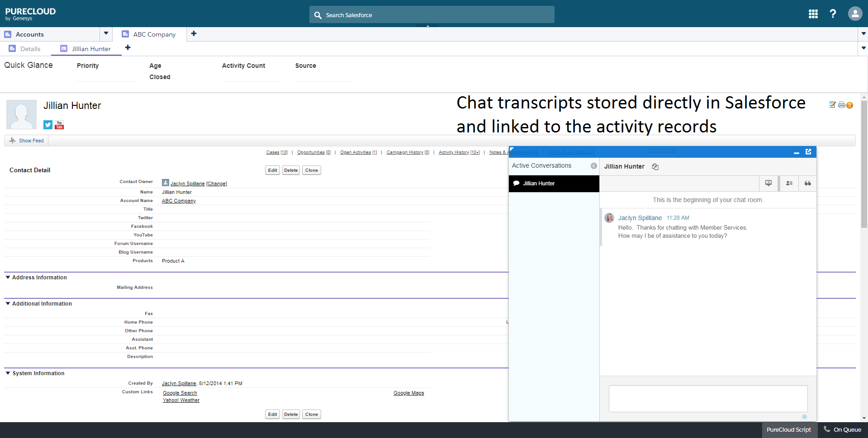Click the contact owner user icon
This screenshot has width=868, height=438.
tap(166, 183)
